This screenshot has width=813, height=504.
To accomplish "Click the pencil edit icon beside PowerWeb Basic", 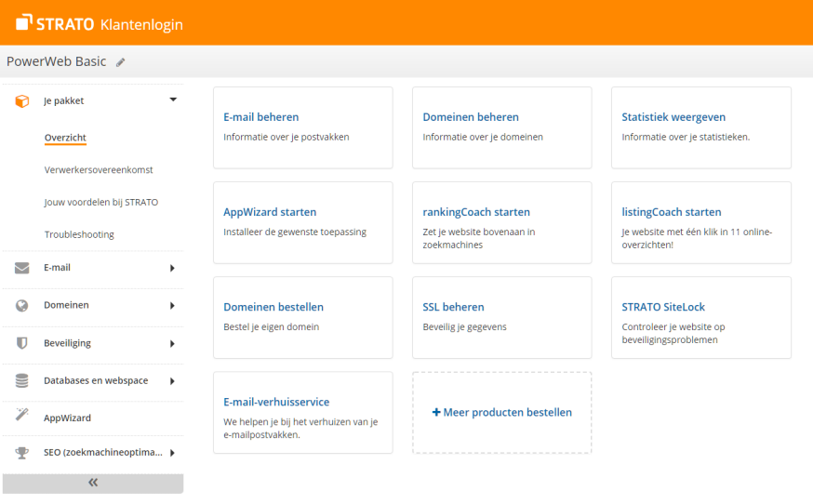I will pyautogui.click(x=120, y=62).
